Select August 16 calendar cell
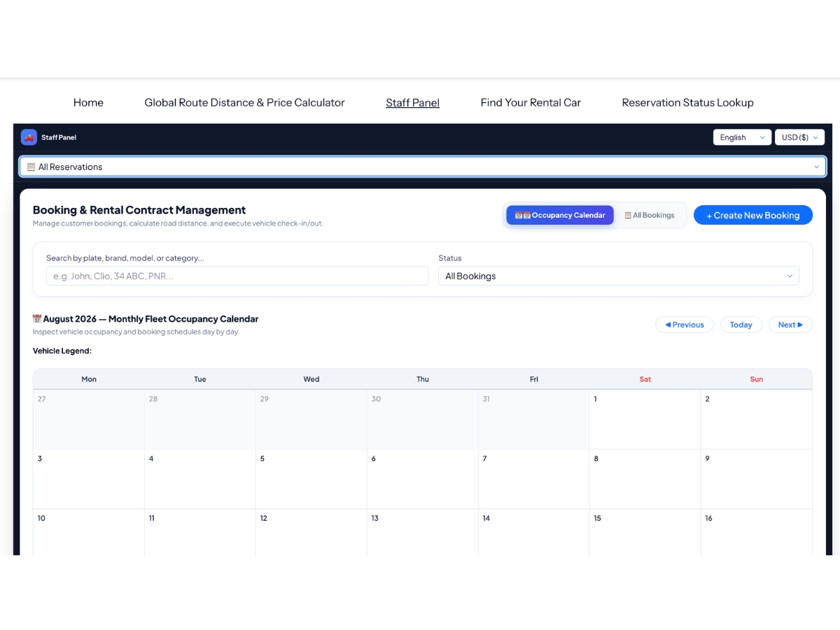The height and width of the screenshot is (630, 840). [x=757, y=532]
